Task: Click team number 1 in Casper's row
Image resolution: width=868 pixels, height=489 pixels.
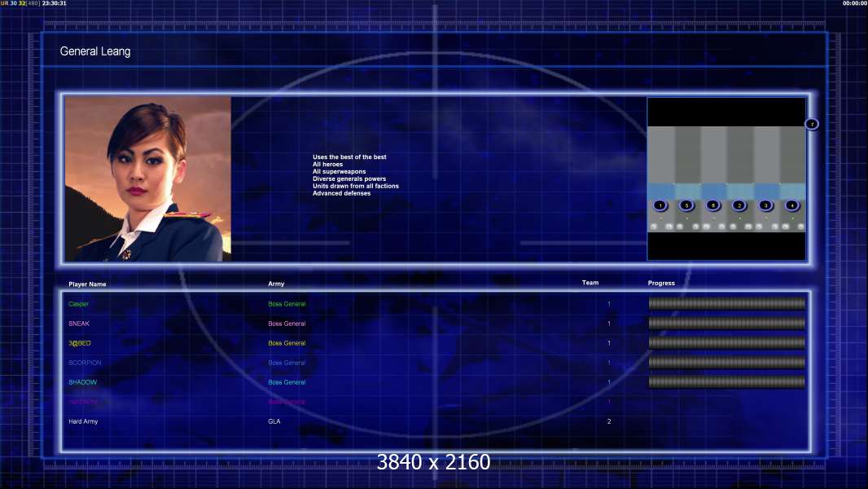Action: point(609,304)
